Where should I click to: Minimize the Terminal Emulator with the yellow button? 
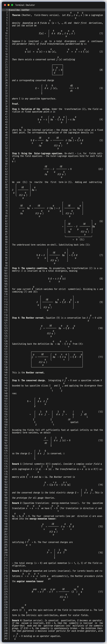(x=8, y=5)
